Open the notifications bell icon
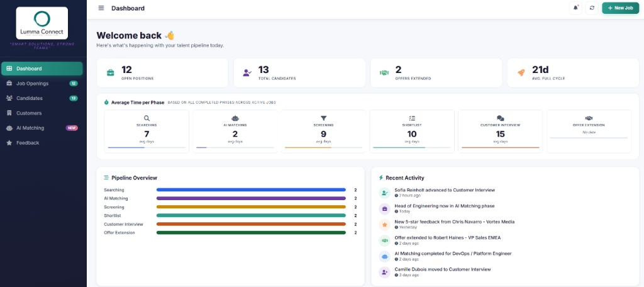 (x=575, y=8)
